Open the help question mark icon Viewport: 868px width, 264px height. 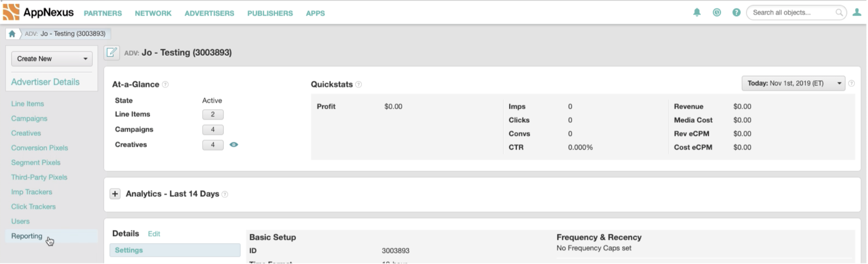coord(736,13)
